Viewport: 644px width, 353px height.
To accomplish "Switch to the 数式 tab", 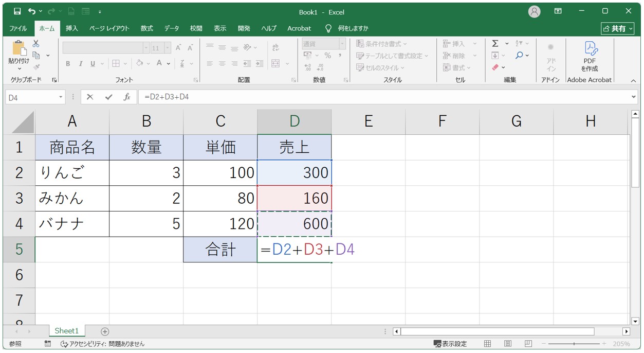I will point(147,28).
